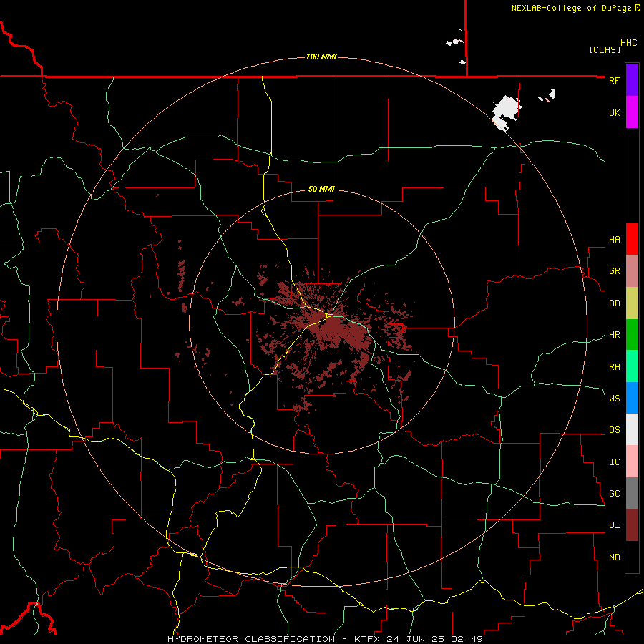Screen dimensions: 644x644
Task: Click the 100 NMI range ring label
Action: tap(321, 57)
